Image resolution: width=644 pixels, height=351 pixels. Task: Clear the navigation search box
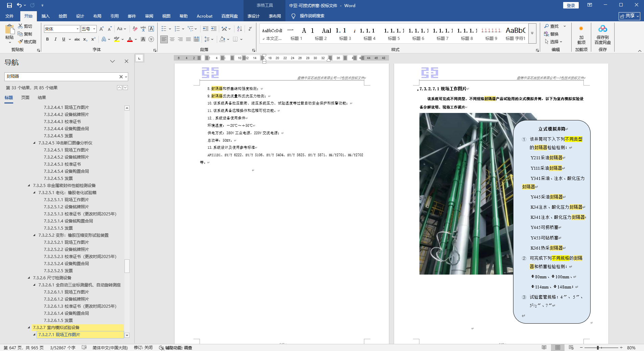tap(121, 77)
